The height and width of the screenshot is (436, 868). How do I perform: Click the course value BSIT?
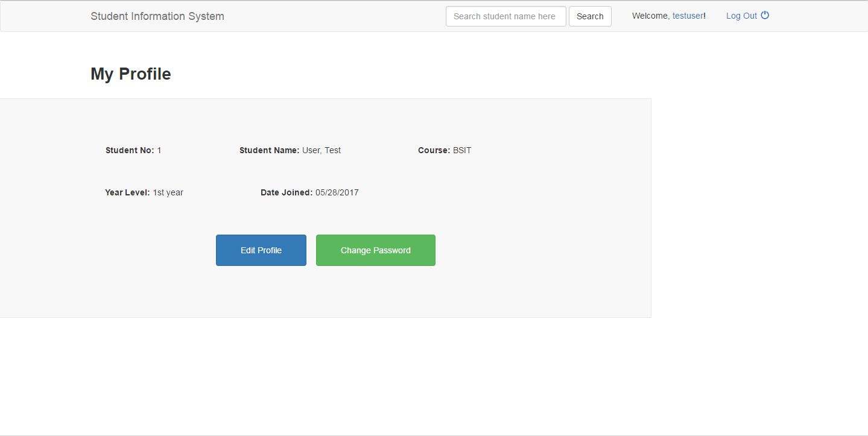462,150
